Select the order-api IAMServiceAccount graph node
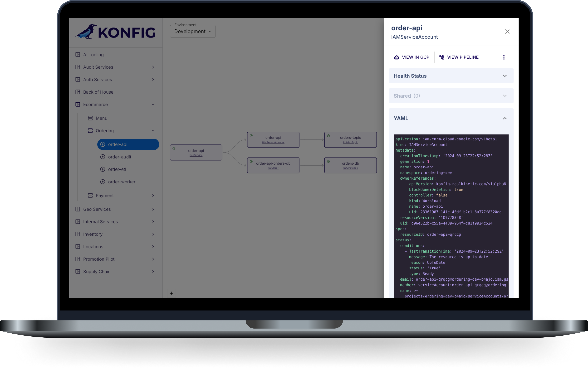This screenshot has height=370, width=588. point(273,140)
